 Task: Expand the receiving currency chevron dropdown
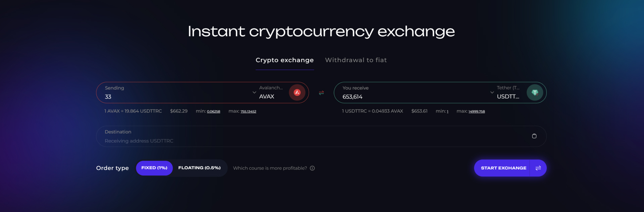point(492,92)
